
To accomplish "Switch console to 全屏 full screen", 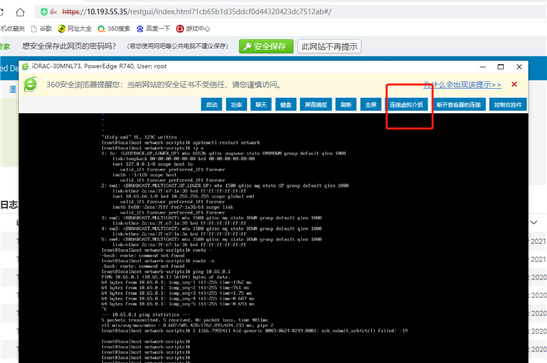I will click(x=370, y=104).
